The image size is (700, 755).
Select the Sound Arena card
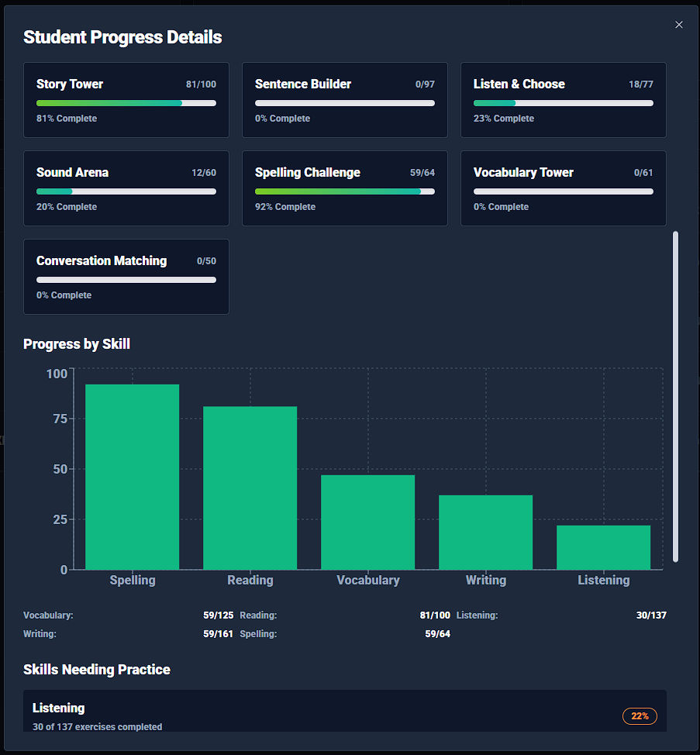[x=126, y=188]
